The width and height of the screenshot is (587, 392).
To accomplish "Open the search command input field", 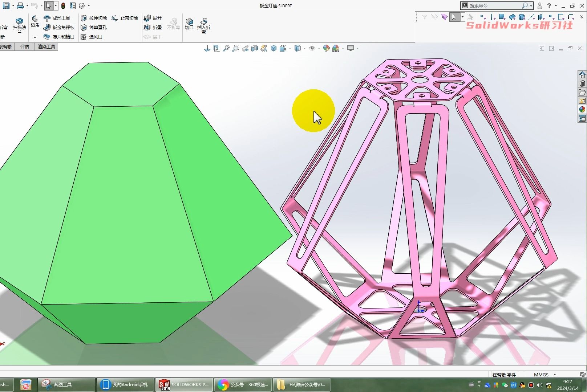I will coord(494,5).
